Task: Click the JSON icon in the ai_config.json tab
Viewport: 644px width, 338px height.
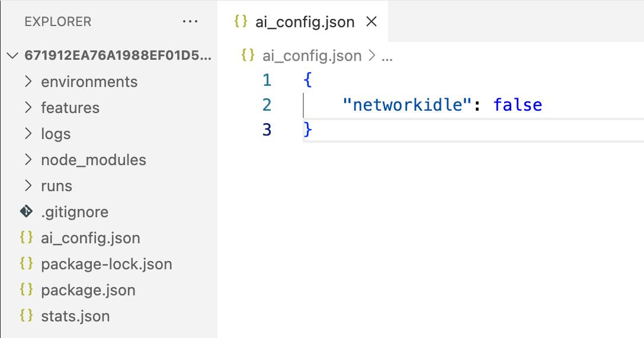Action: tap(241, 21)
